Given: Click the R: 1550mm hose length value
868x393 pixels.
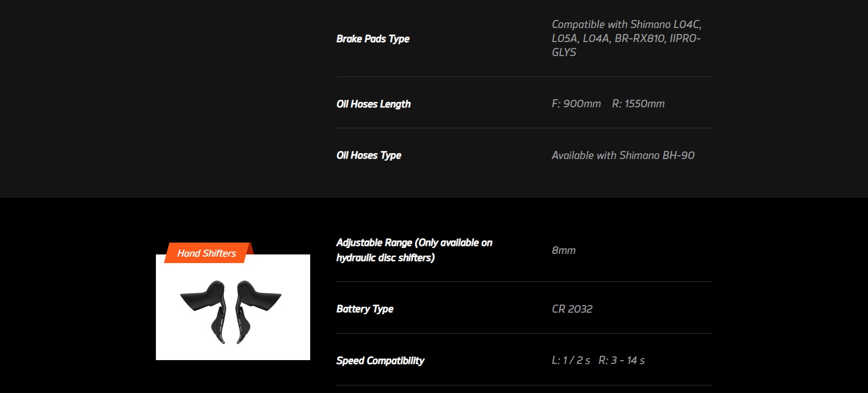Looking at the screenshot, I should click(638, 104).
